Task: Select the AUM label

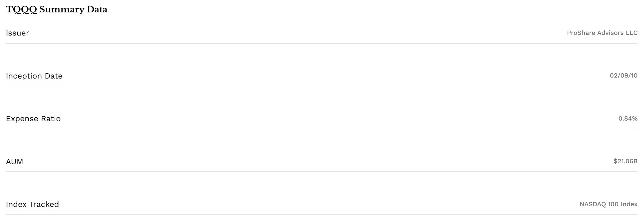Action: (15, 162)
